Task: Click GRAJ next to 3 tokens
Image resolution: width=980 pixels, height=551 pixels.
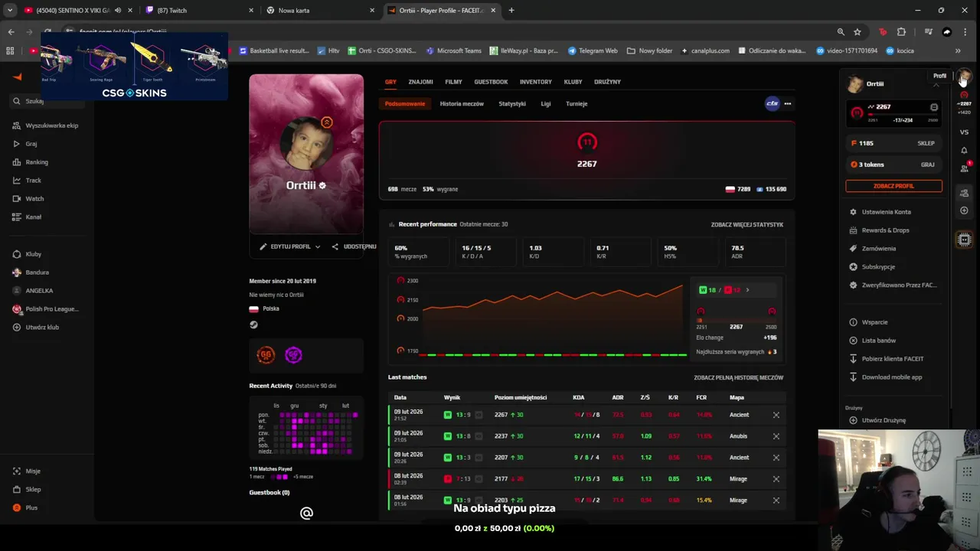Action: pyautogui.click(x=927, y=165)
